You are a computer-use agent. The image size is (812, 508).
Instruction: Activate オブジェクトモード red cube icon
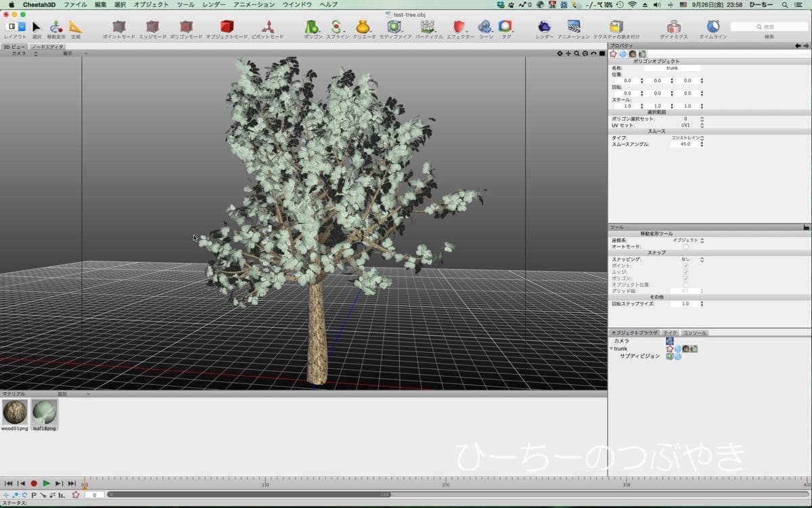click(227, 27)
